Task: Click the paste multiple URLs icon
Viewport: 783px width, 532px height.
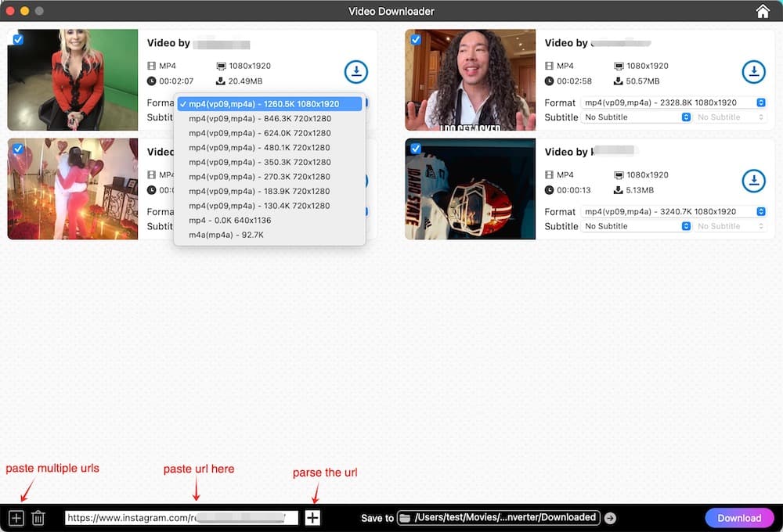Action: point(16,518)
